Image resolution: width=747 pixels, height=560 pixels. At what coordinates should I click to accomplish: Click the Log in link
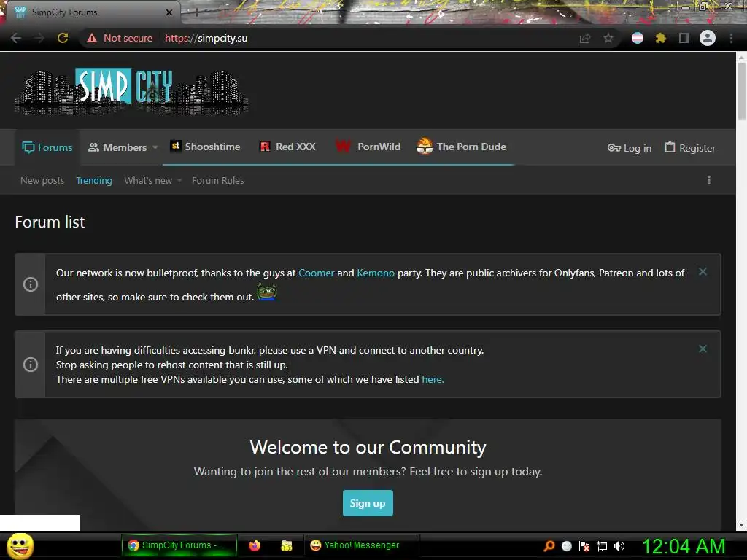pyautogui.click(x=630, y=148)
